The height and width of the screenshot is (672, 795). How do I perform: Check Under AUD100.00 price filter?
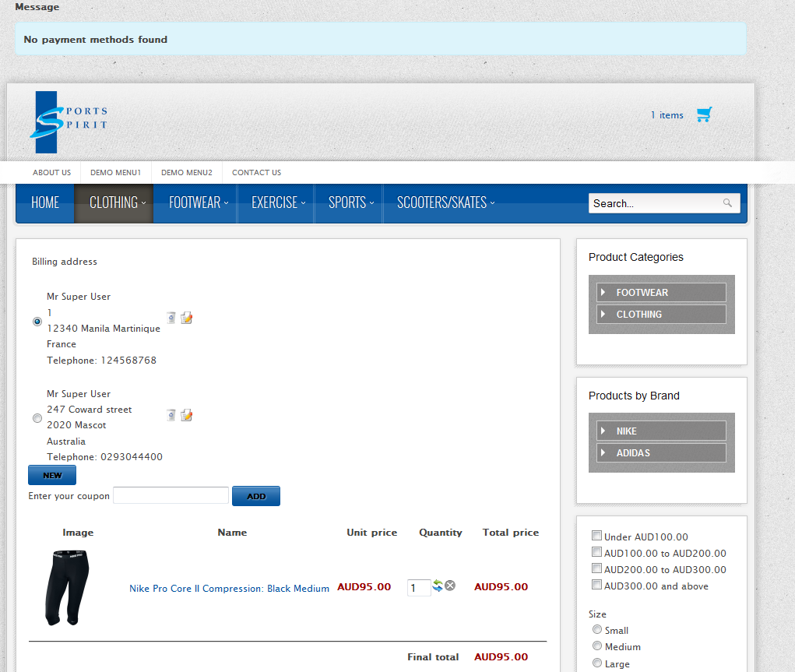coord(596,536)
